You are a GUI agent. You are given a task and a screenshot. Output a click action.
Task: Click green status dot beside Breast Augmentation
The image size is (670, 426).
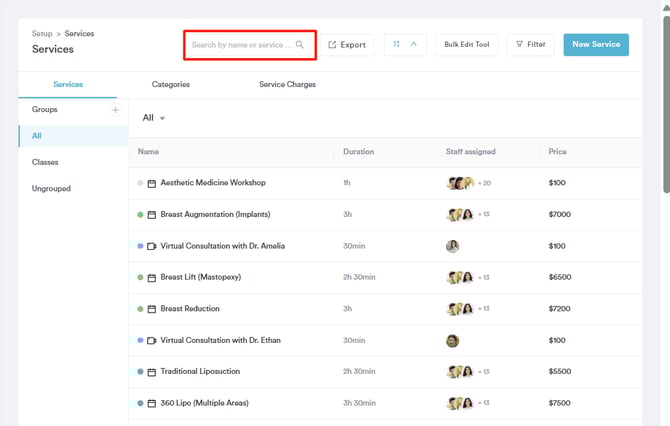140,215
